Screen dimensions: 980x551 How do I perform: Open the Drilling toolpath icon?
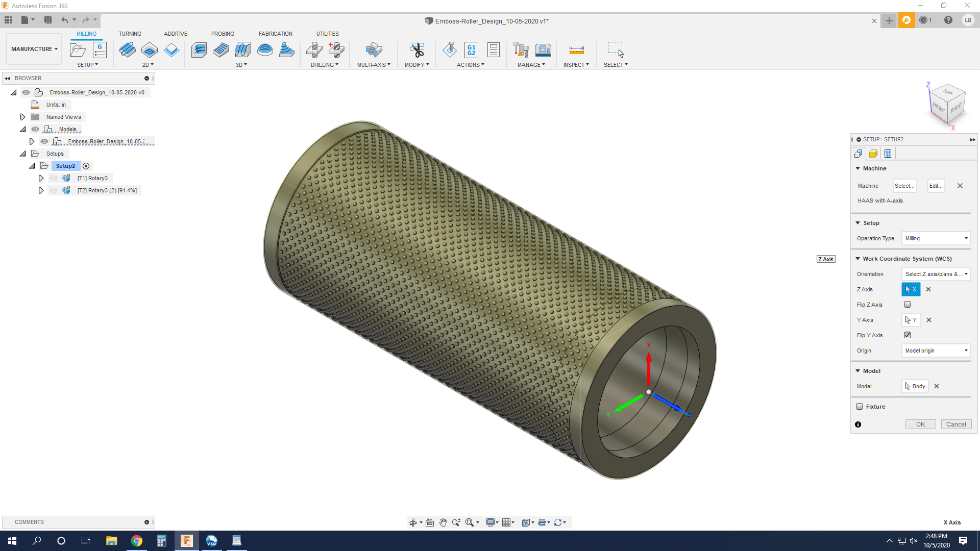tap(315, 49)
